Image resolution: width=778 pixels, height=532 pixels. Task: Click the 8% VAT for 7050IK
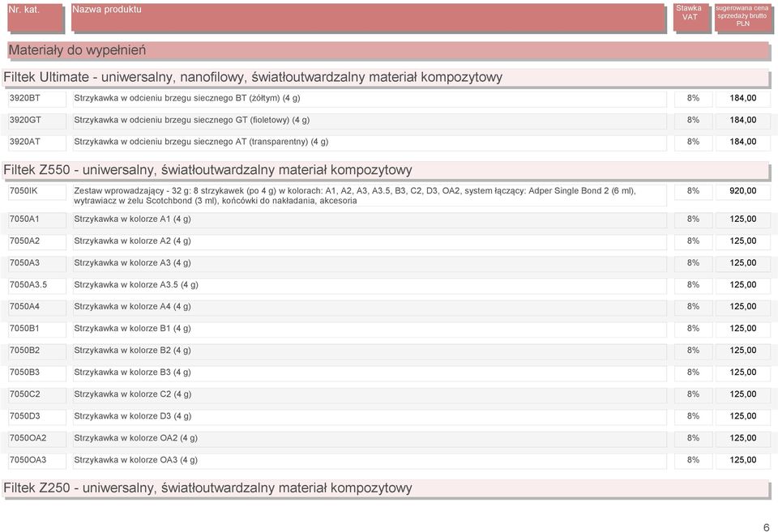(x=693, y=191)
